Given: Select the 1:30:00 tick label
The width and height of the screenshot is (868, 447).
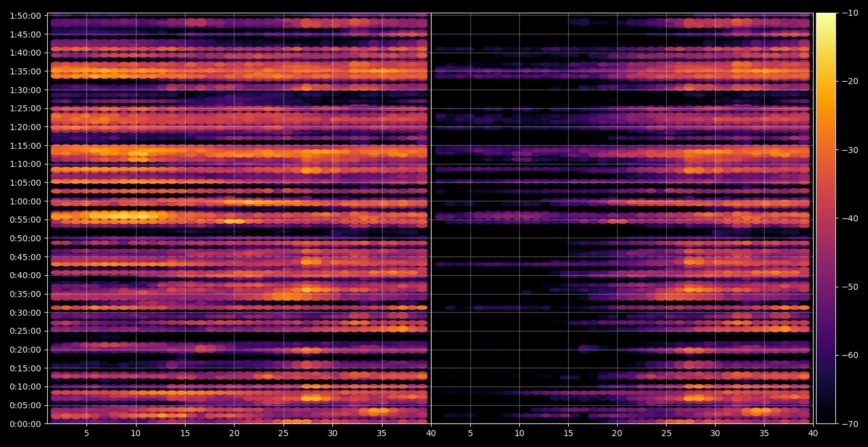Looking at the screenshot, I should pyautogui.click(x=26, y=90).
